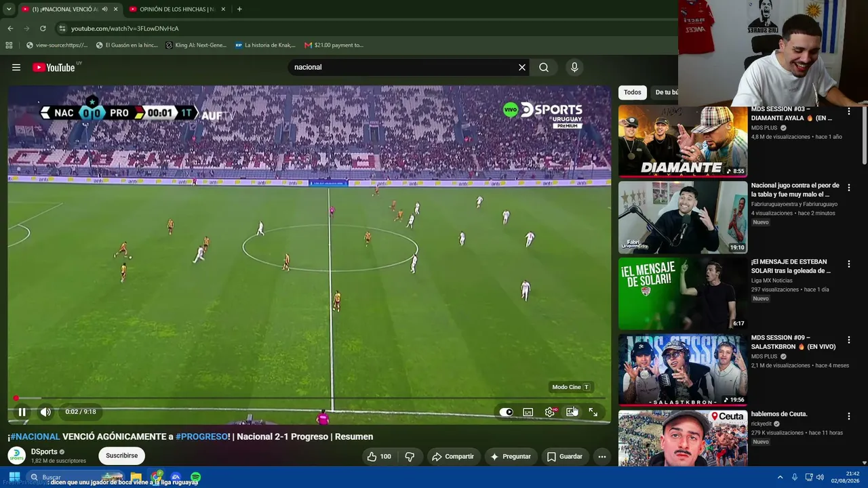Open the Chrome apps grid shortcut

(x=9, y=45)
